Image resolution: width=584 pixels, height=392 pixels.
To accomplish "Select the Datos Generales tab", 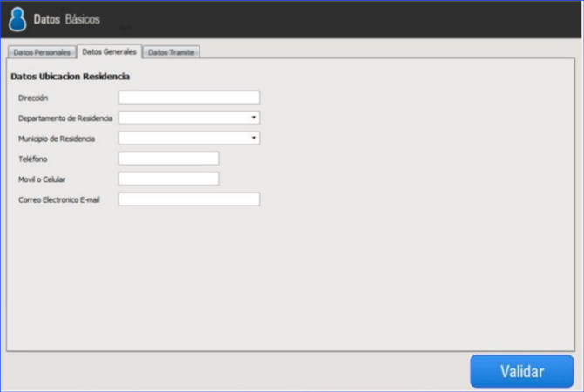I will (x=109, y=51).
